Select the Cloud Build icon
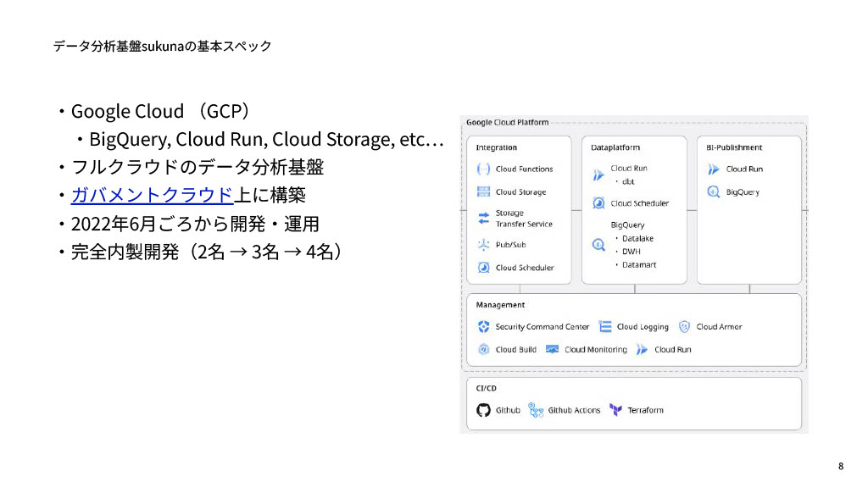 pos(484,349)
